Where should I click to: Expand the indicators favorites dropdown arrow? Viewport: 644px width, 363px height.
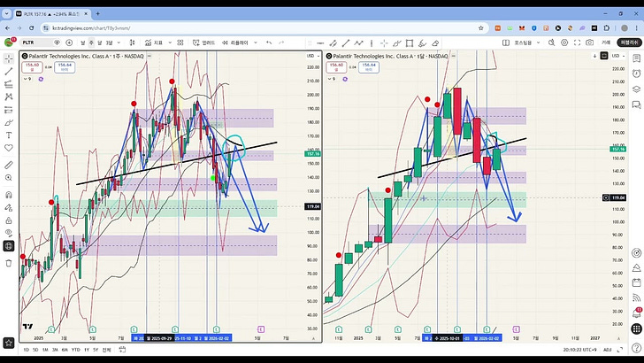click(170, 42)
